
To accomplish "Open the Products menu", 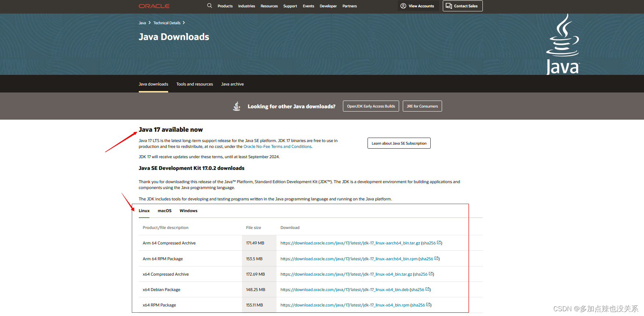I will (225, 6).
